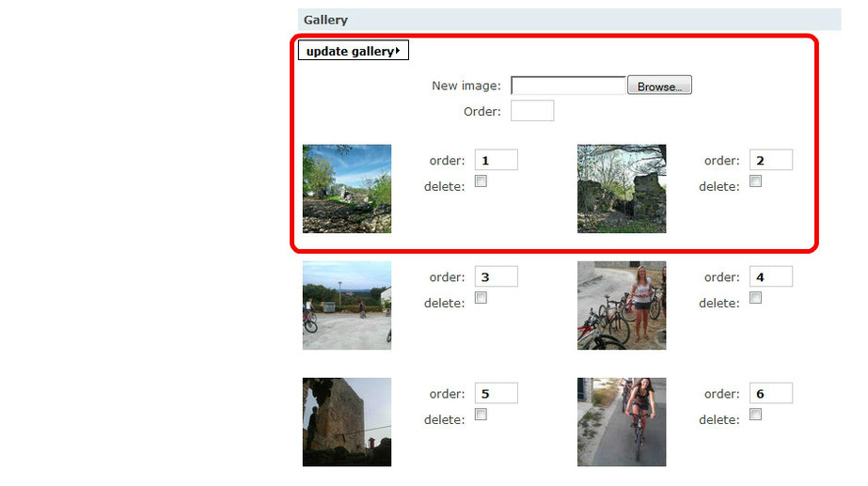
Task: Edit the order field showing 1
Action: (x=496, y=160)
